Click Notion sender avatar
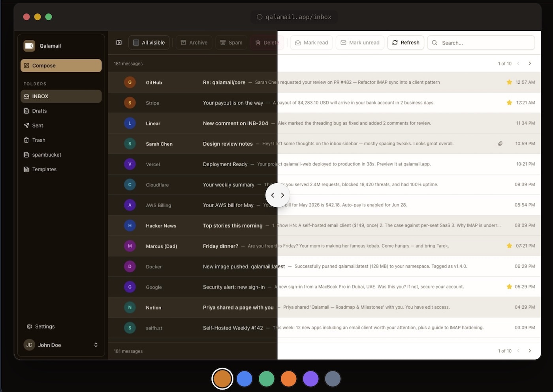 pyautogui.click(x=130, y=308)
